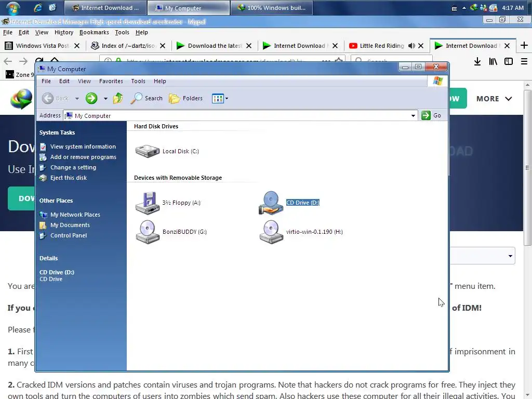Toggle the Folders pane button

(x=186, y=98)
